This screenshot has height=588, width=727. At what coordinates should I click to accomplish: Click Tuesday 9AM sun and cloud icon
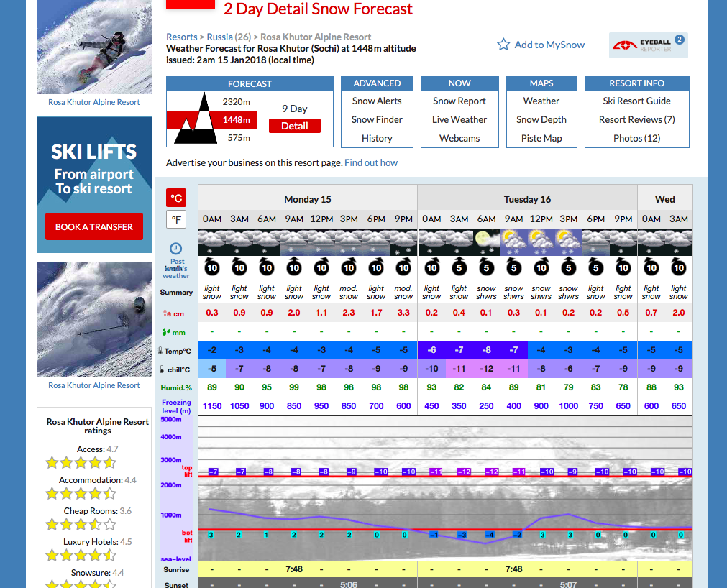click(513, 242)
